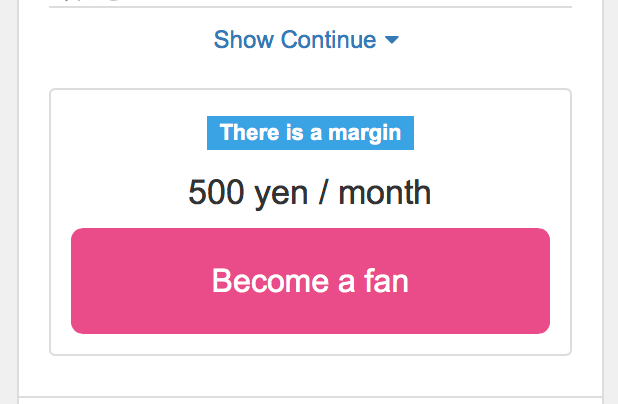Screen dimensions: 618x404
Task: Click the Show Continue link
Action: point(295,40)
